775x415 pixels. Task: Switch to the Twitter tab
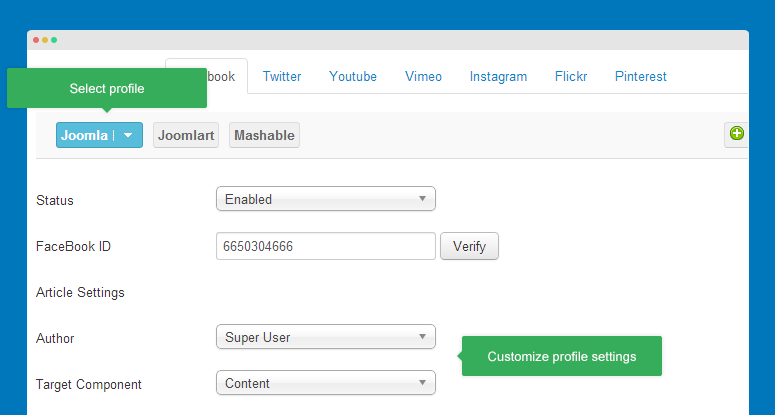(x=281, y=77)
